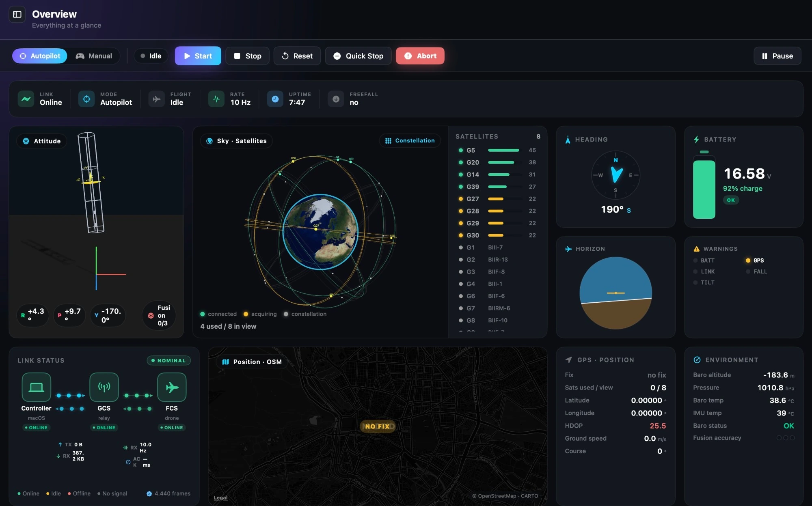
Task: Select the Attitude panel label
Action: point(42,141)
